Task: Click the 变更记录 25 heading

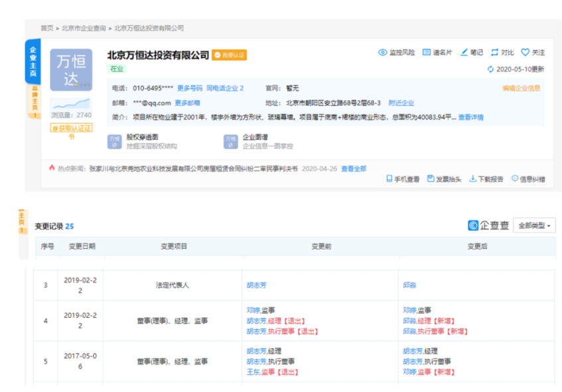Action: tap(54, 226)
